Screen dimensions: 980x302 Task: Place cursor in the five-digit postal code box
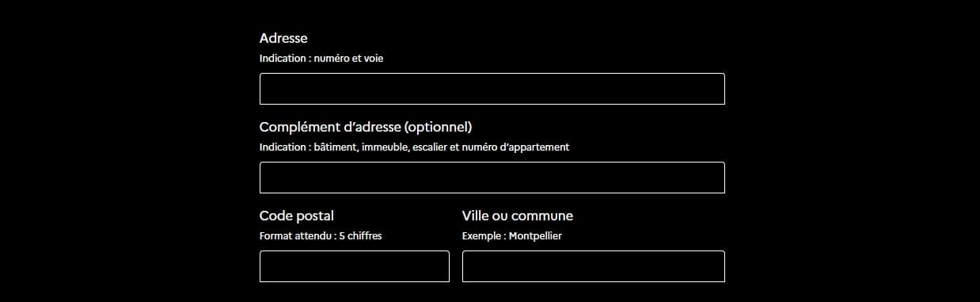tap(354, 266)
